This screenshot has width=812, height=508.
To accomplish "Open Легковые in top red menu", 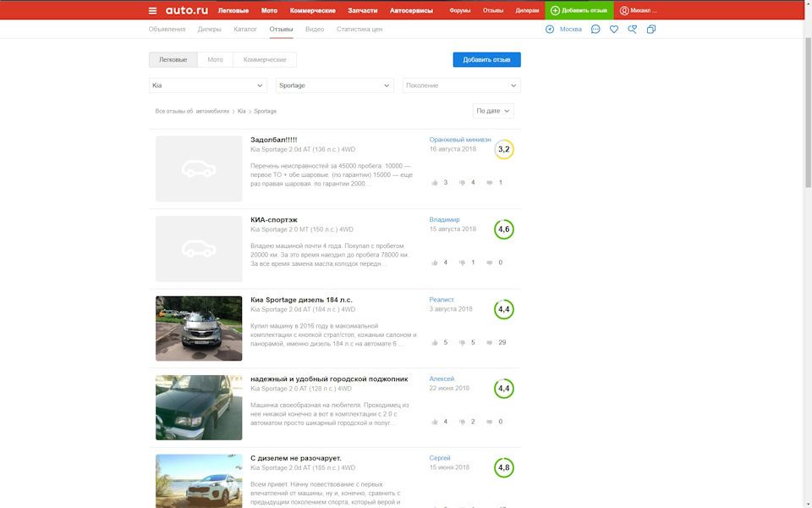I will pyautogui.click(x=233, y=10).
